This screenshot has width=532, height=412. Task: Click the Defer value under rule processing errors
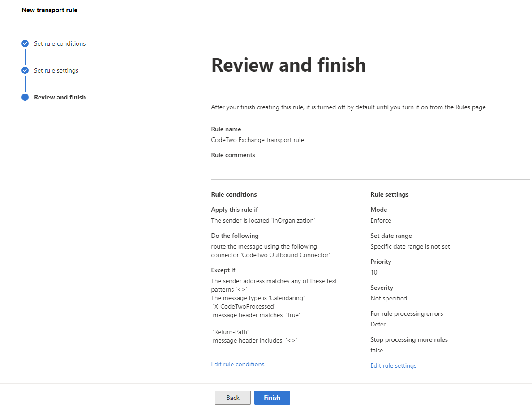[x=378, y=324]
